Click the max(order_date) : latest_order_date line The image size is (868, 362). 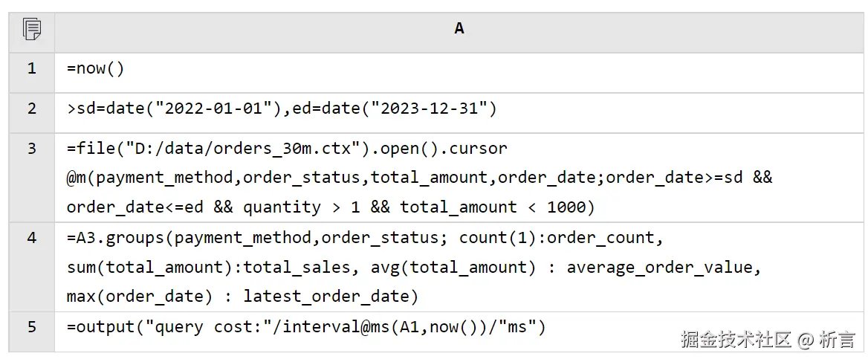tap(243, 297)
